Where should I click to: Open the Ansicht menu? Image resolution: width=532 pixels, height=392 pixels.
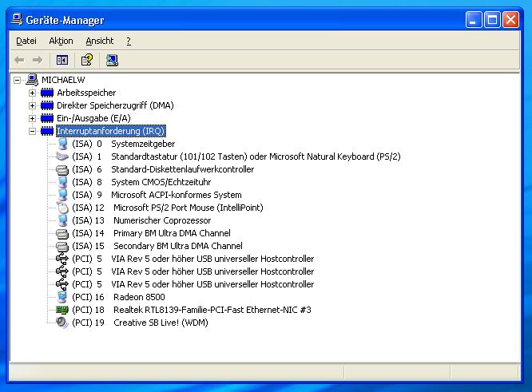pos(99,41)
